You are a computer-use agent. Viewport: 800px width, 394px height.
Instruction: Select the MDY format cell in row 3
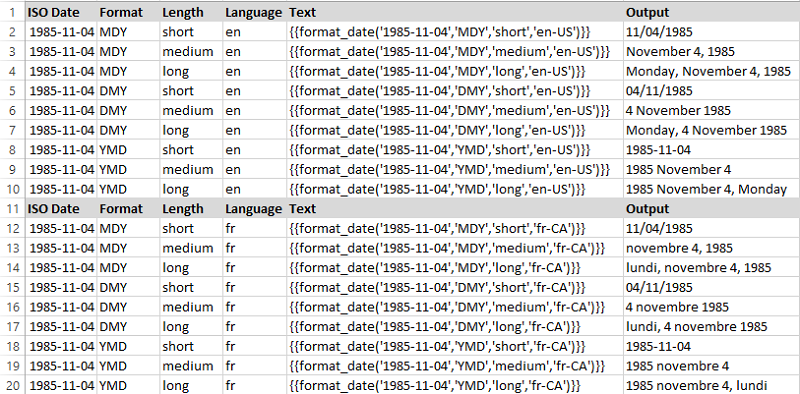(x=128, y=52)
